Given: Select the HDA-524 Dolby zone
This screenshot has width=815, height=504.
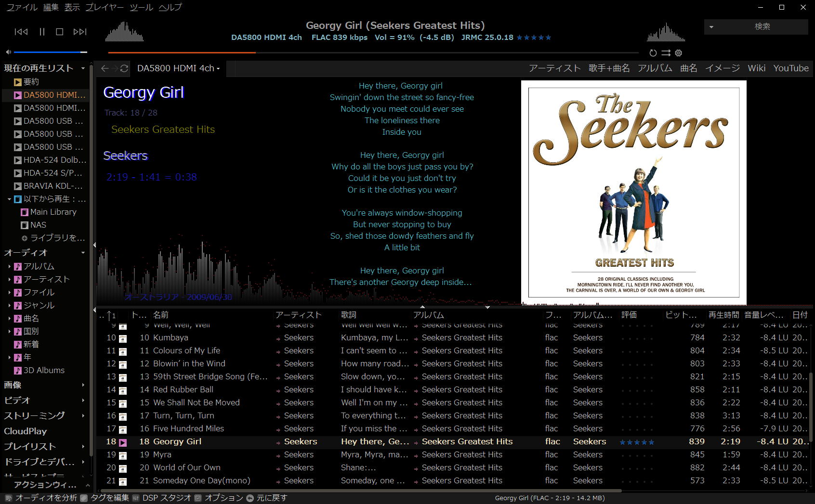Looking at the screenshot, I should coord(50,160).
